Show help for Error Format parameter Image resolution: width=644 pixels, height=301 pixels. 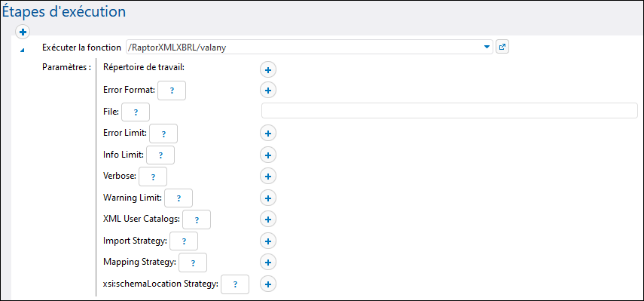172,91
